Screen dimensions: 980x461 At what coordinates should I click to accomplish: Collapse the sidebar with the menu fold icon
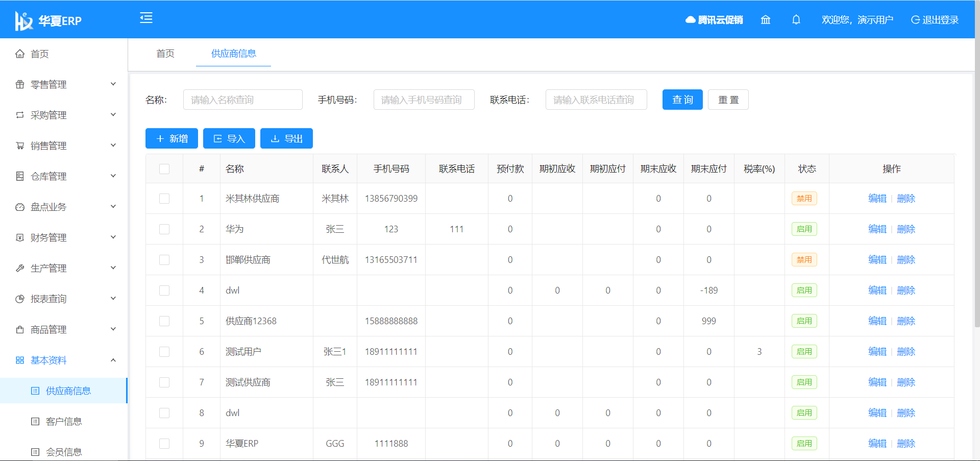(146, 18)
